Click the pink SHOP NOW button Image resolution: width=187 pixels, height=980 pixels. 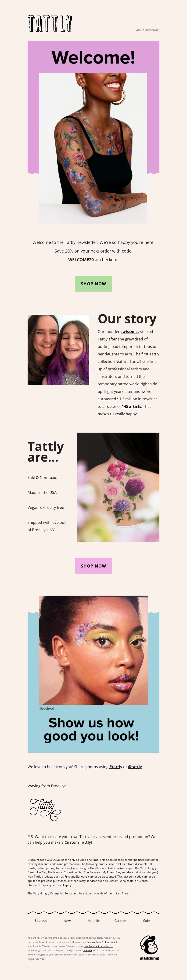coord(93,566)
